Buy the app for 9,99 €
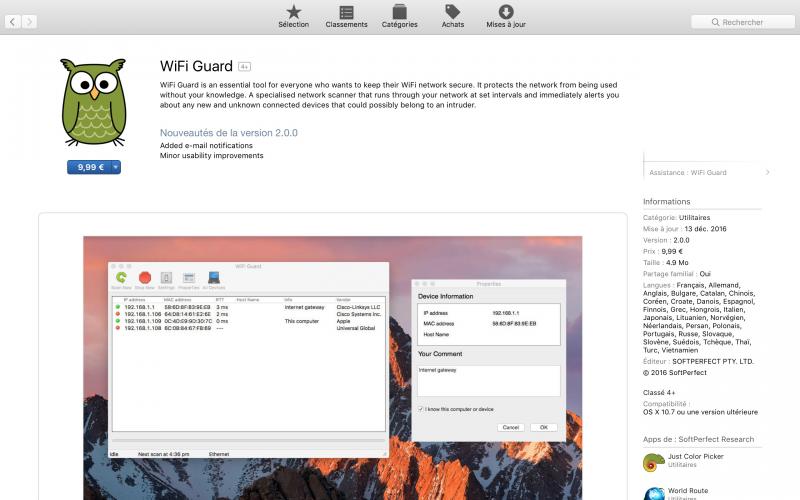Viewport: 800px width, 500px height. (89, 167)
